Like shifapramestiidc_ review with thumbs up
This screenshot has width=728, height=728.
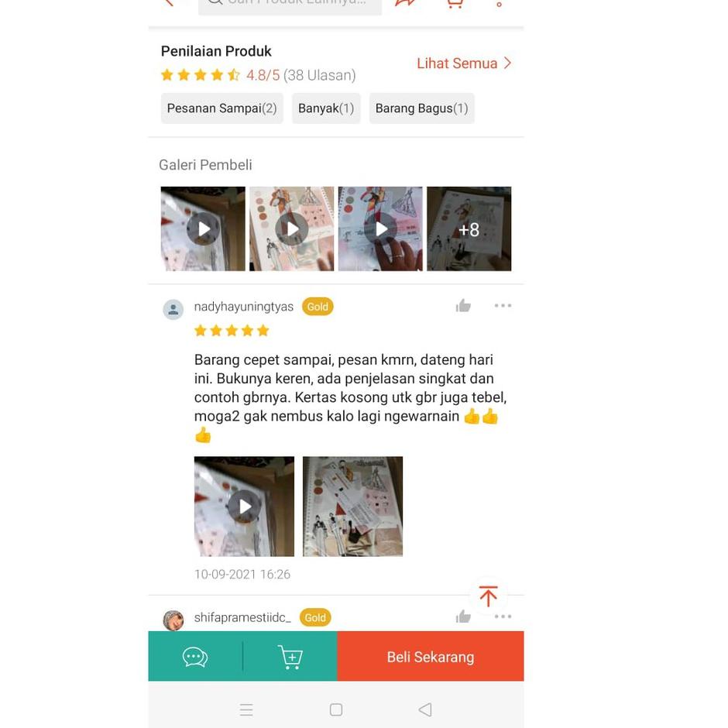tap(463, 616)
